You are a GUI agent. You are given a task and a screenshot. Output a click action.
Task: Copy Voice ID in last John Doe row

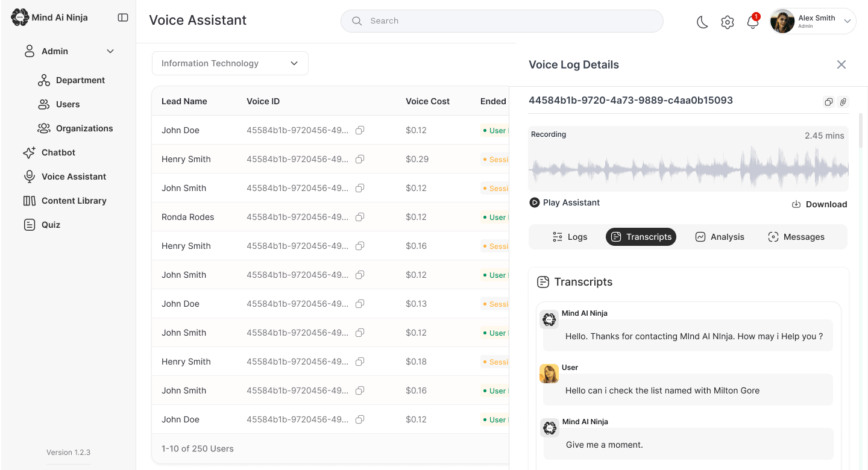click(x=360, y=419)
